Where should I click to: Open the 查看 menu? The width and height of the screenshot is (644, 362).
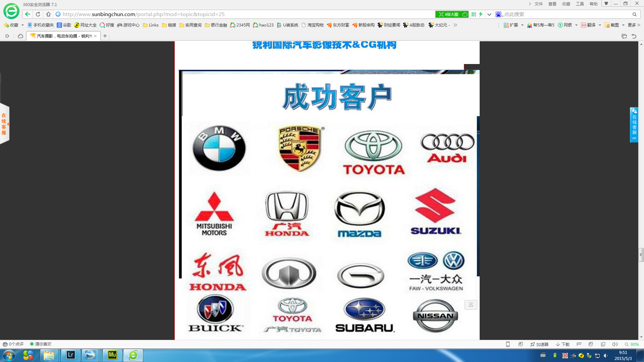click(x=552, y=4)
